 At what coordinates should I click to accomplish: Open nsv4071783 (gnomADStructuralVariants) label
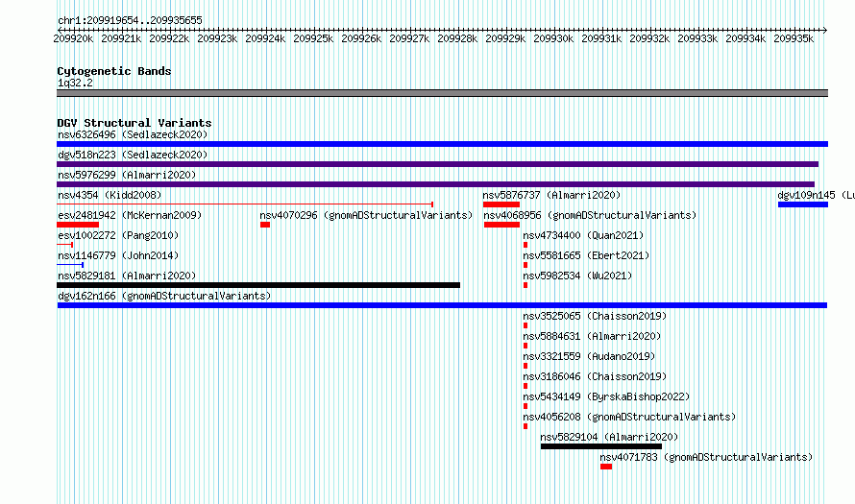pos(706,457)
